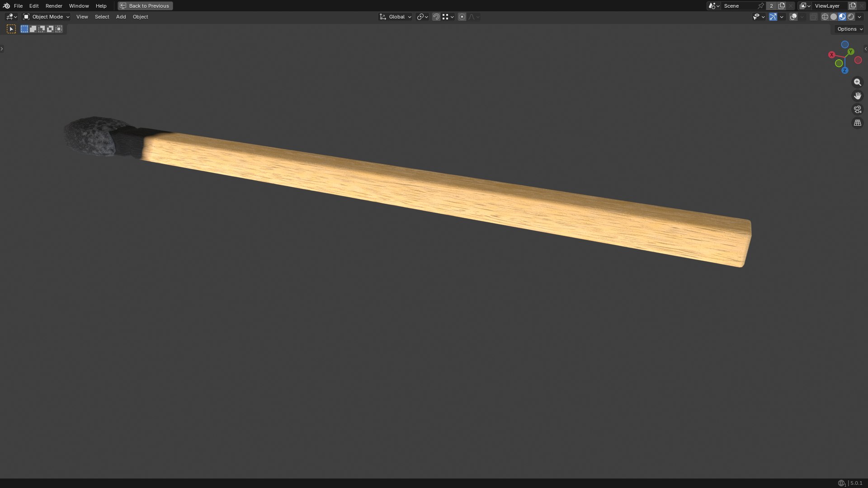The height and width of the screenshot is (488, 868).
Task: Open the overlays options dropdown arrow
Action: (x=802, y=17)
